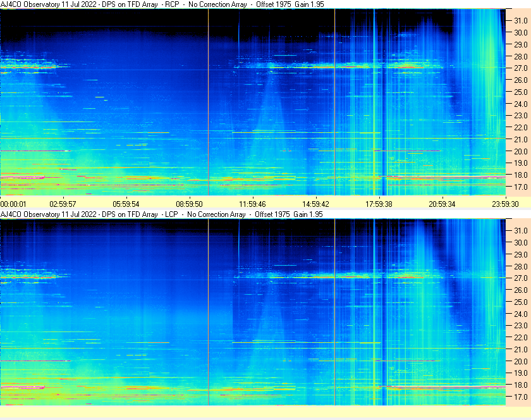Click the 17.0 frequency label on RCP panel

click(x=521, y=187)
